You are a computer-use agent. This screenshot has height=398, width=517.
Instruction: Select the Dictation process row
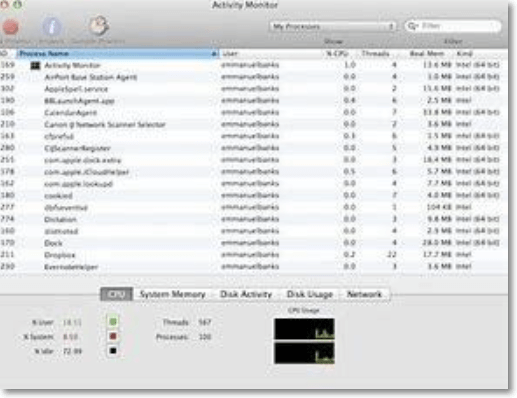point(253,219)
